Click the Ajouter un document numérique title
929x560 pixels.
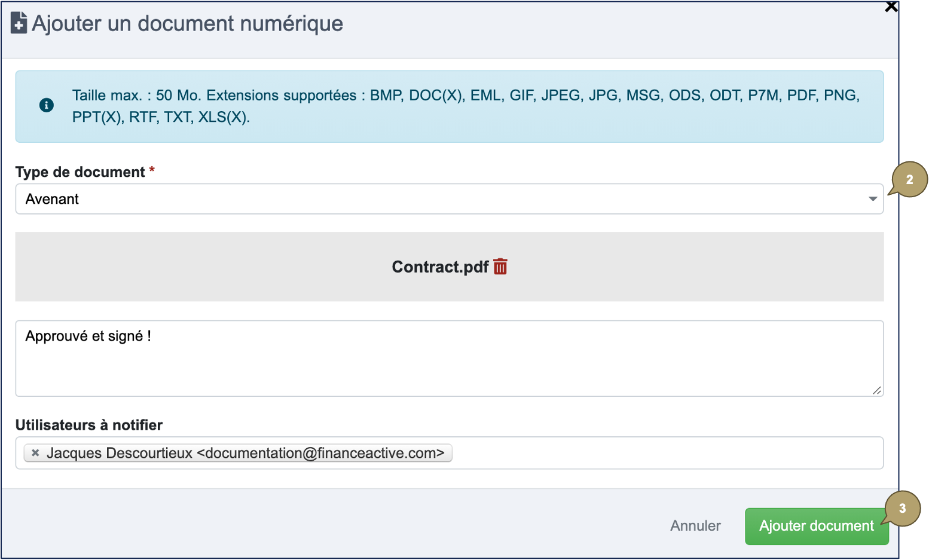coord(187,23)
